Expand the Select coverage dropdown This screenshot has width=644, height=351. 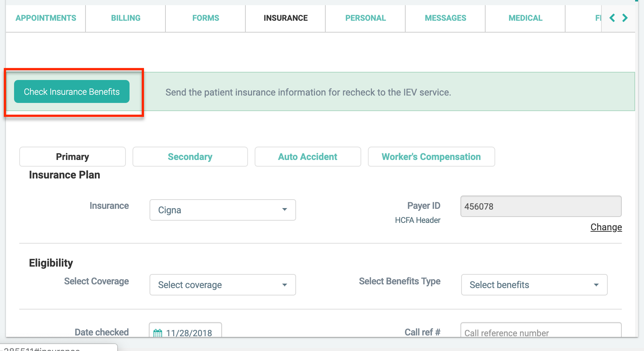[x=222, y=285]
